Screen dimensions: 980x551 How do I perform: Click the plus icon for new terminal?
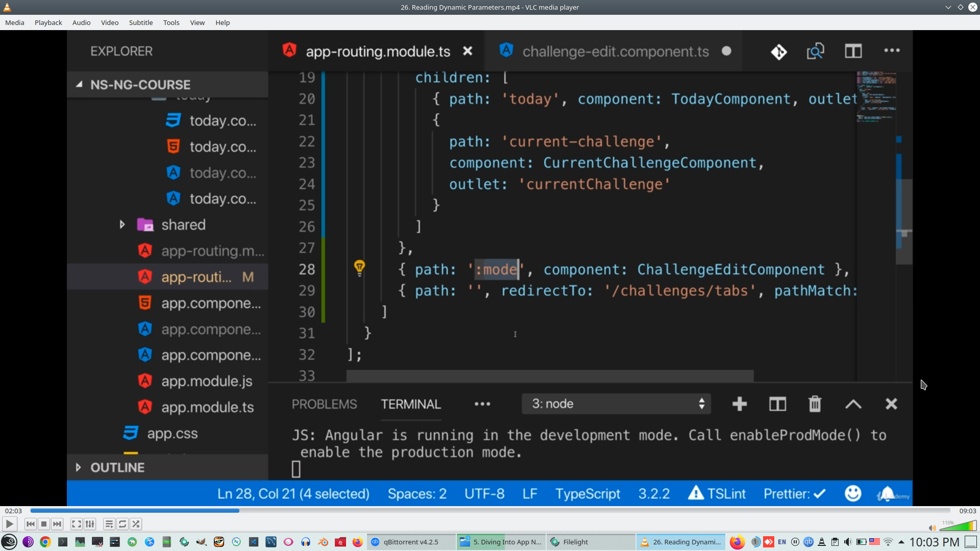click(739, 404)
